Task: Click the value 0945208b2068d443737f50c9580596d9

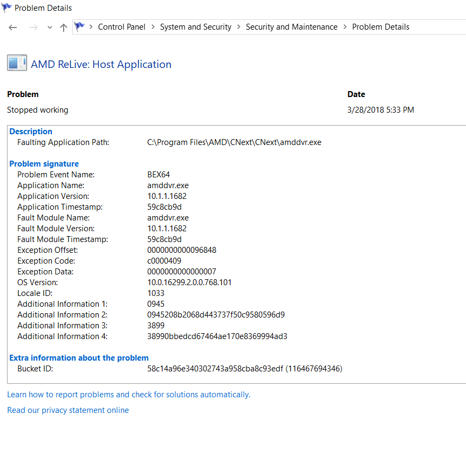Action: (x=216, y=315)
